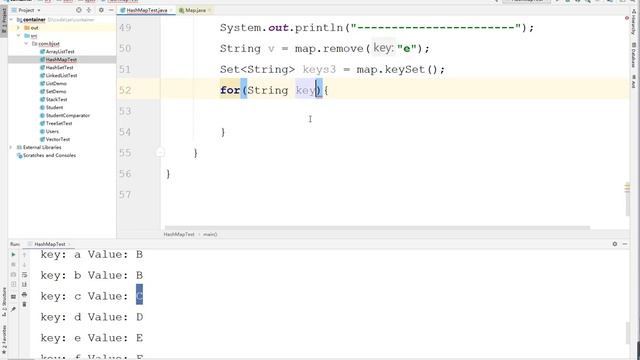
Task: Open the Ant side tool tab
Action: 634,81
